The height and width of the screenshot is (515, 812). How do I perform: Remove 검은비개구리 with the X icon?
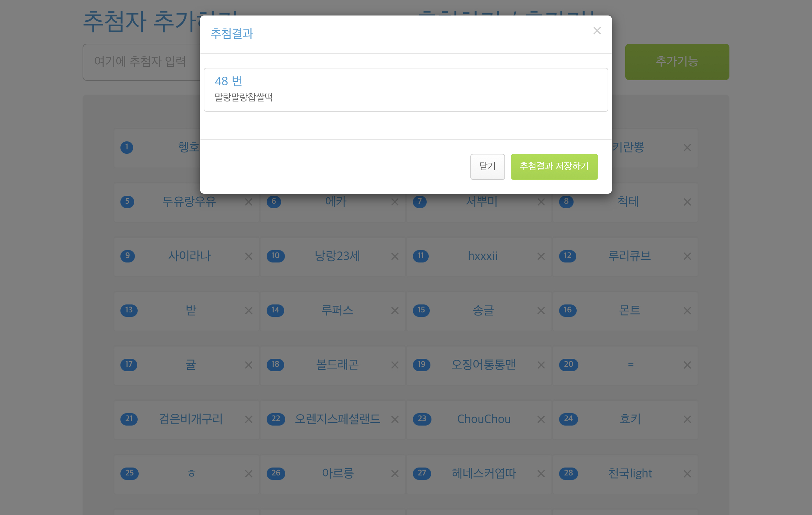point(248,419)
